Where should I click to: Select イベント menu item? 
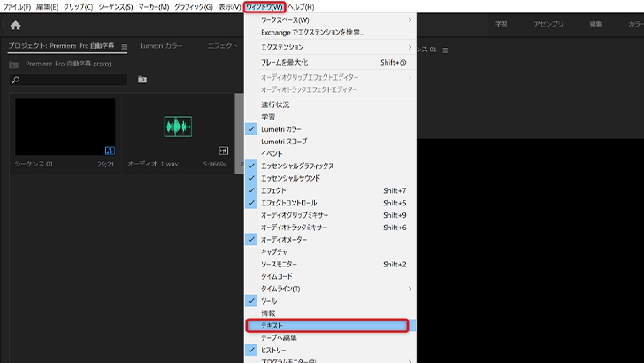pyautogui.click(x=330, y=154)
